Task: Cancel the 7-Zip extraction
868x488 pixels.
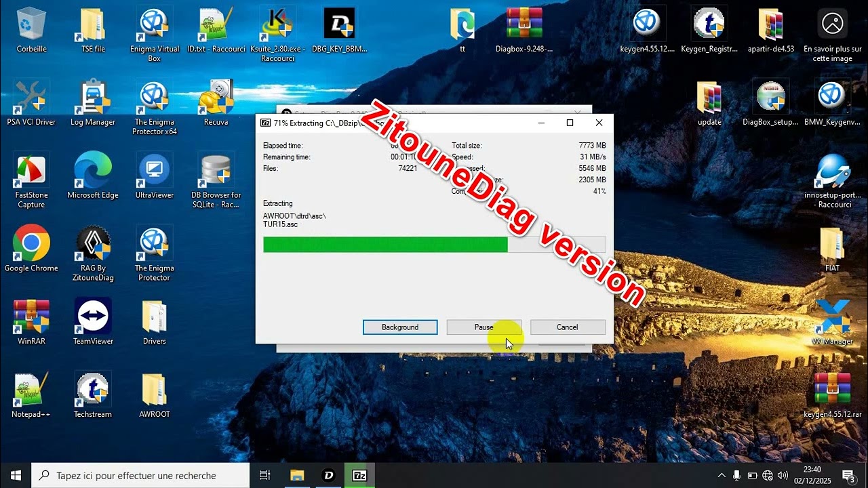Action: pos(568,327)
